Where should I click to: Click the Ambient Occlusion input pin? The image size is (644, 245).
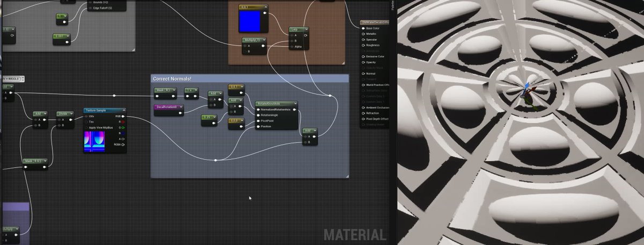pyautogui.click(x=363, y=107)
